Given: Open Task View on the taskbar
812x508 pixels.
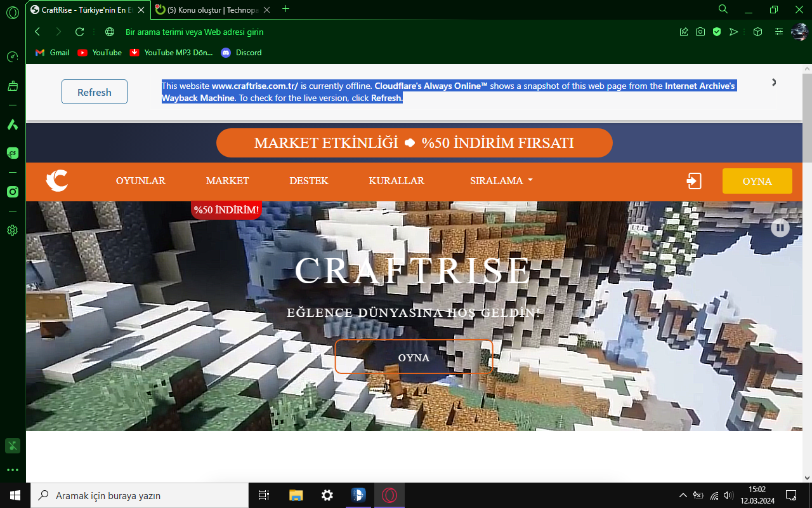Looking at the screenshot, I should (x=264, y=495).
